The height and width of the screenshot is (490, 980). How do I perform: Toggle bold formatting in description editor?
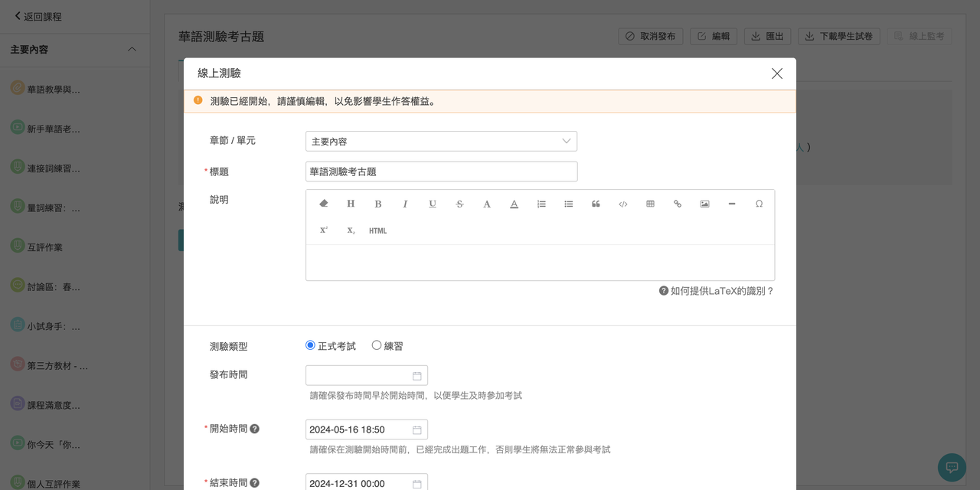378,204
